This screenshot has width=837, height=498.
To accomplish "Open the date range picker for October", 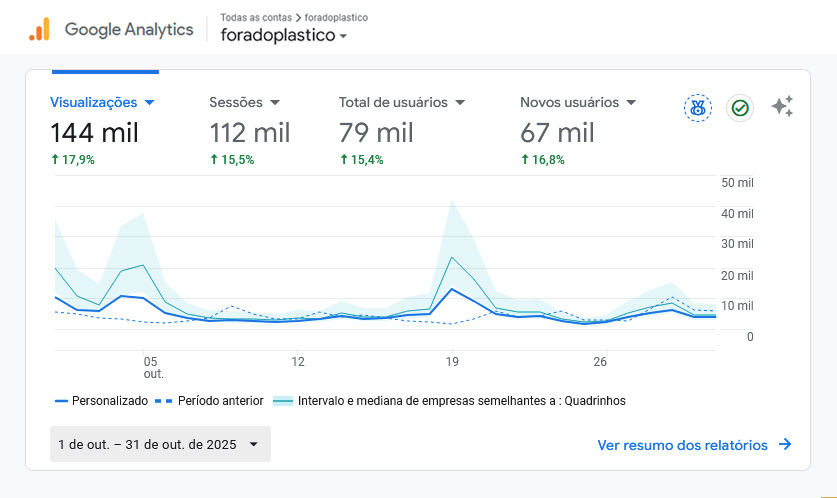I will (160, 445).
